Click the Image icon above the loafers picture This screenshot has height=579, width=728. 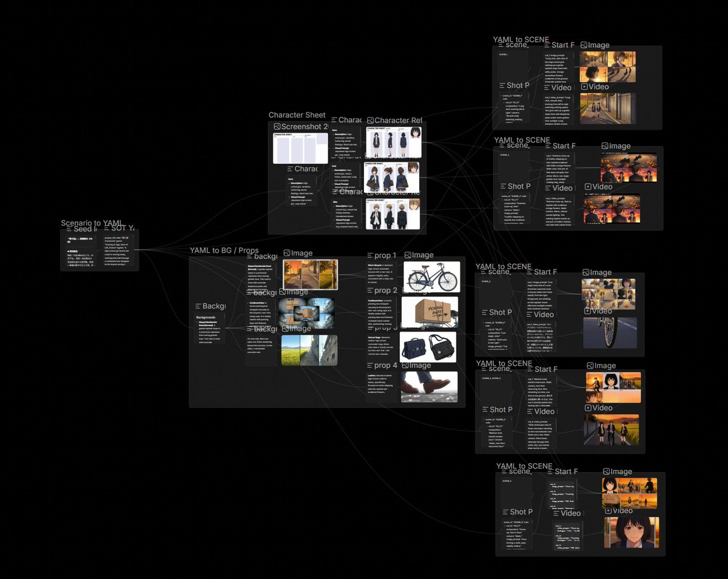tap(405, 365)
